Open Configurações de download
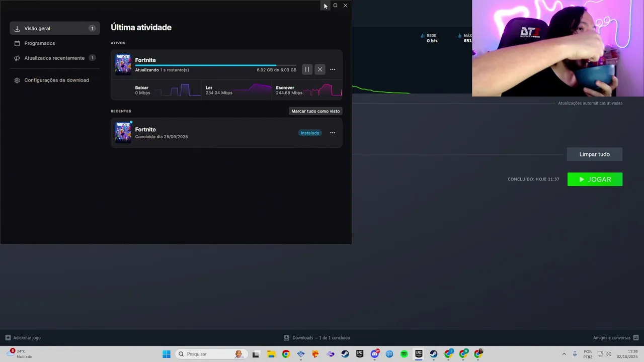 (x=55, y=80)
